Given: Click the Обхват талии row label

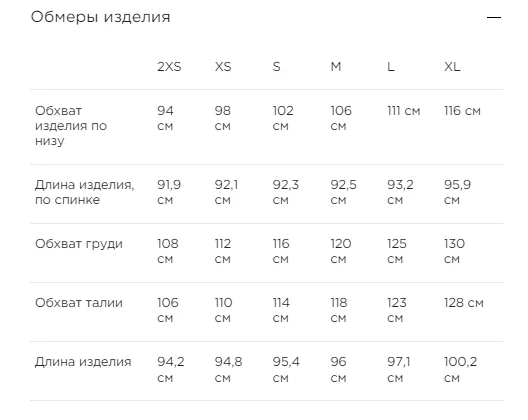Looking at the screenshot, I should [x=79, y=303].
